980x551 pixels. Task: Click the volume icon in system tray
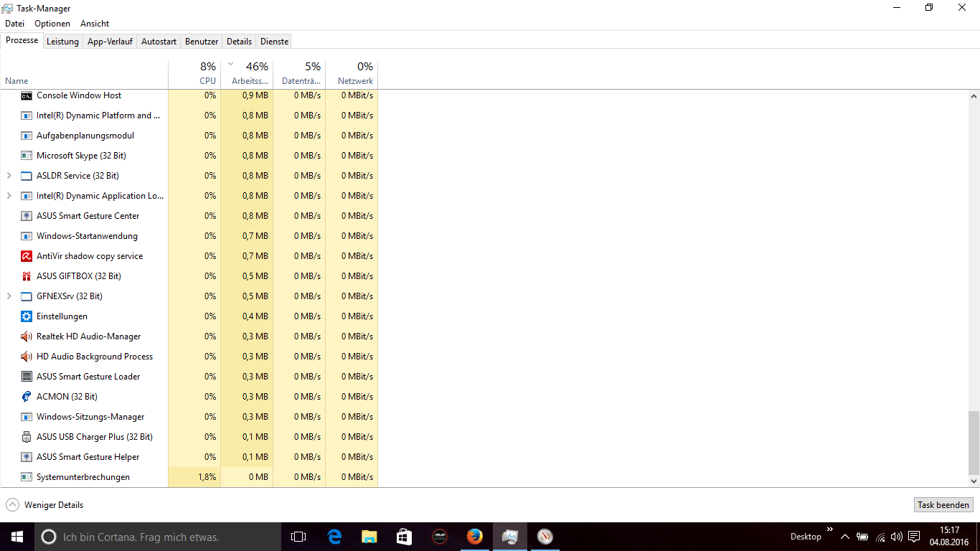(x=897, y=537)
